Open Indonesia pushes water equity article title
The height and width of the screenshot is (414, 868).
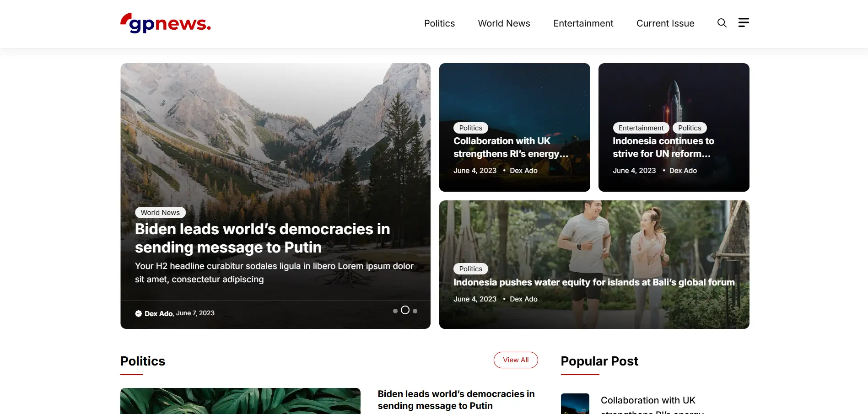pos(594,282)
